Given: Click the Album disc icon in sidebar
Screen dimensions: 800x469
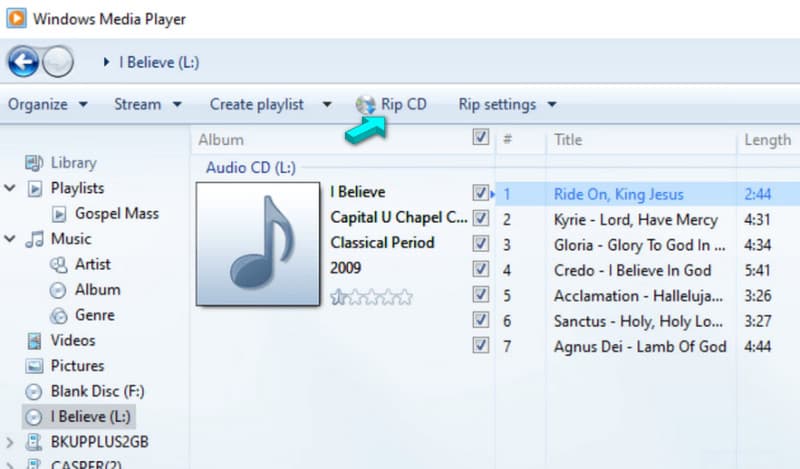Looking at the screenshot, I should (58, 290).
